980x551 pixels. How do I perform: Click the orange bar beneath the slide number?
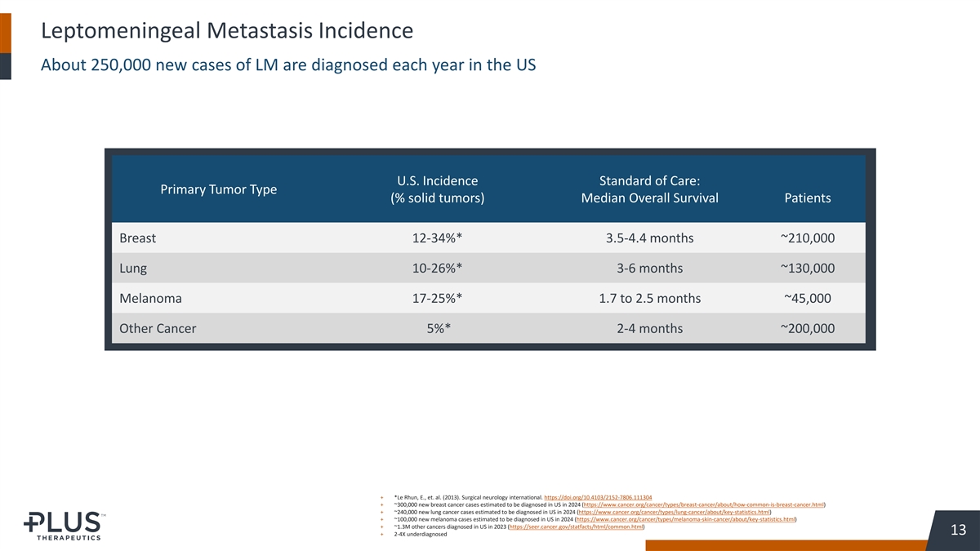pyautogui.click(x=813, y=545)
